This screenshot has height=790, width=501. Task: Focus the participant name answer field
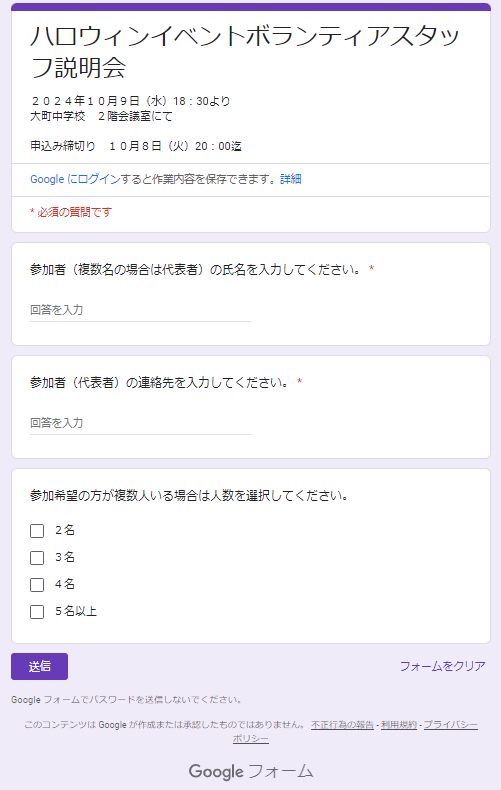click(140, 310)
